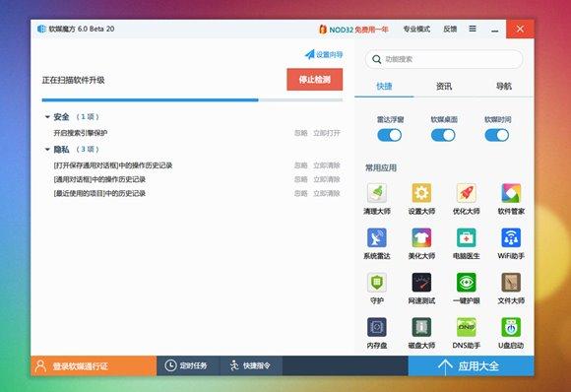
Task: Click 忽略 for [最近使用的项目] record
Action: pos(301,193)
